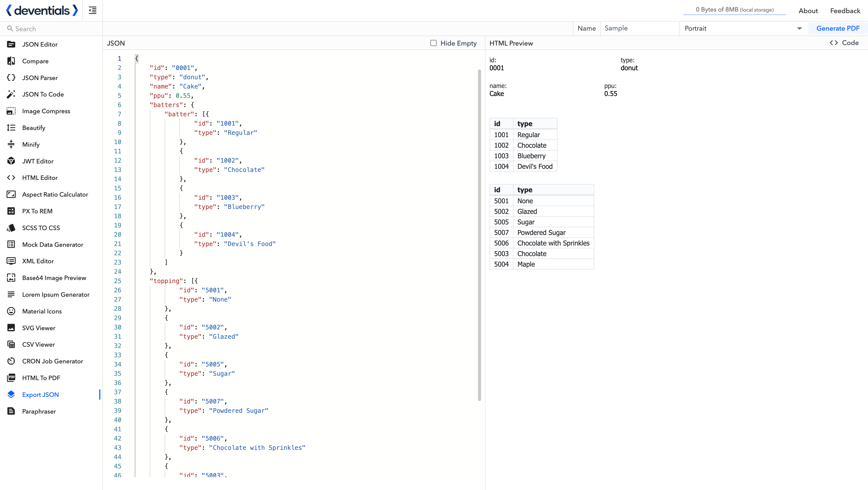Viewport: 868px width, 490px height.
Task: Click the Lorem Ipsum Generator icon
Action: coord(11,294)
